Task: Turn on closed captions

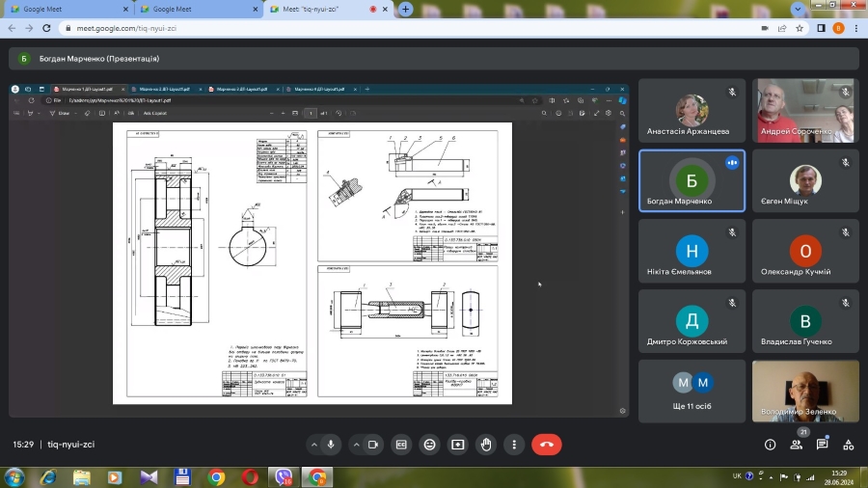Action: [400, 445]
